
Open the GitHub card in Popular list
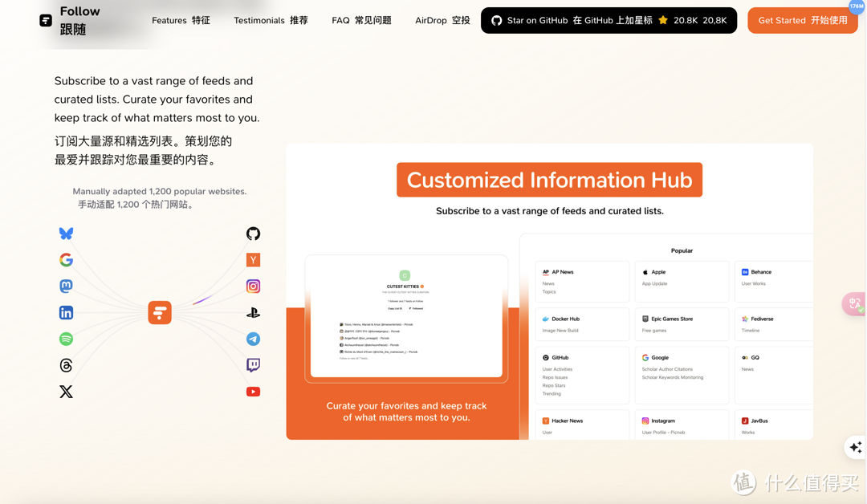pyautogui.click(x=582, y=376)
